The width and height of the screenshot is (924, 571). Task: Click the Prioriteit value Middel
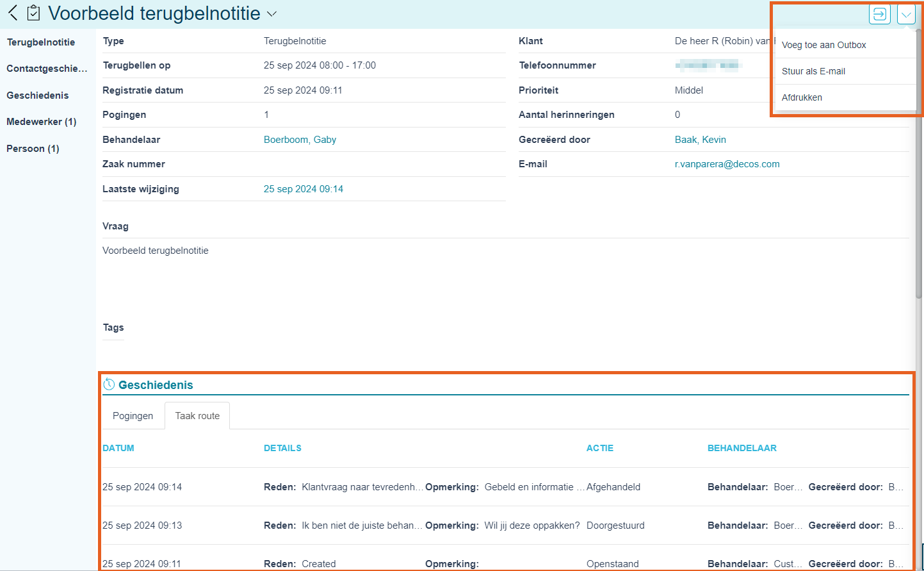tap(689, 90)
